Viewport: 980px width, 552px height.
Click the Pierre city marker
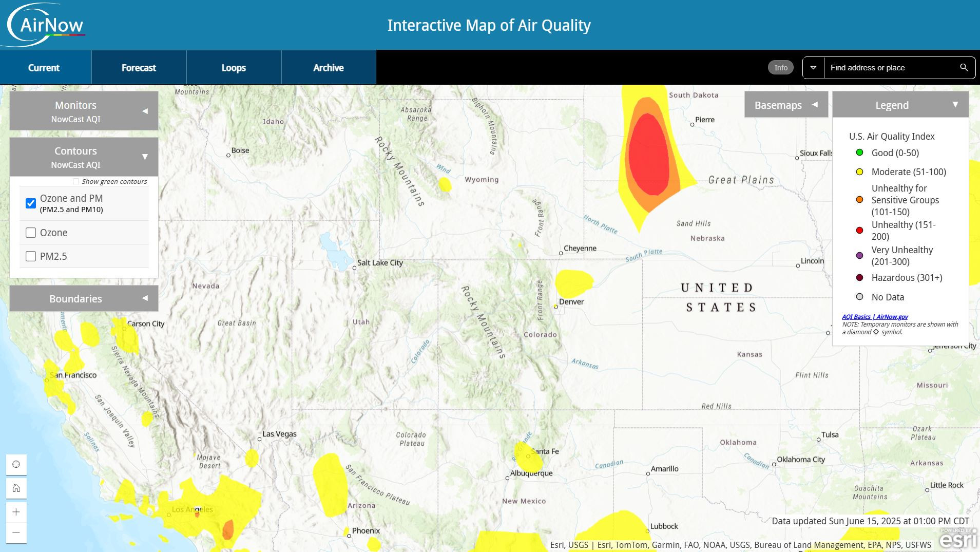click(692, 124)
